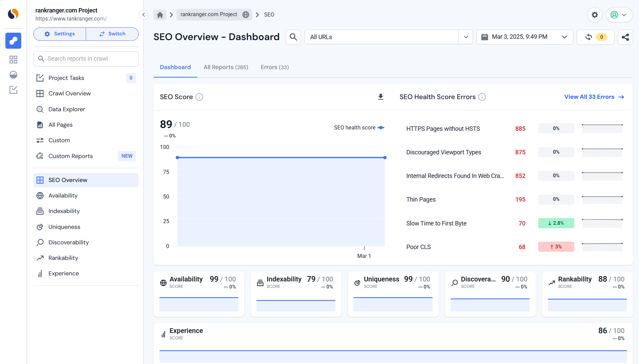Image resolution: width=639 pixels, height=364 pixels.
Task: Open Uniqueness report in sidebar
Action: [x=86, y=227]
